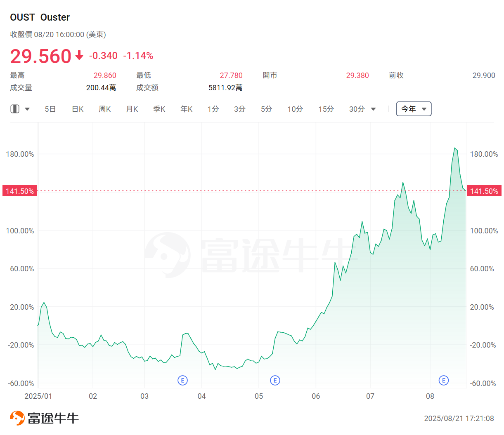
Task: Click the 富途牛牛 logo at bottom left
Action: (43, 417)
